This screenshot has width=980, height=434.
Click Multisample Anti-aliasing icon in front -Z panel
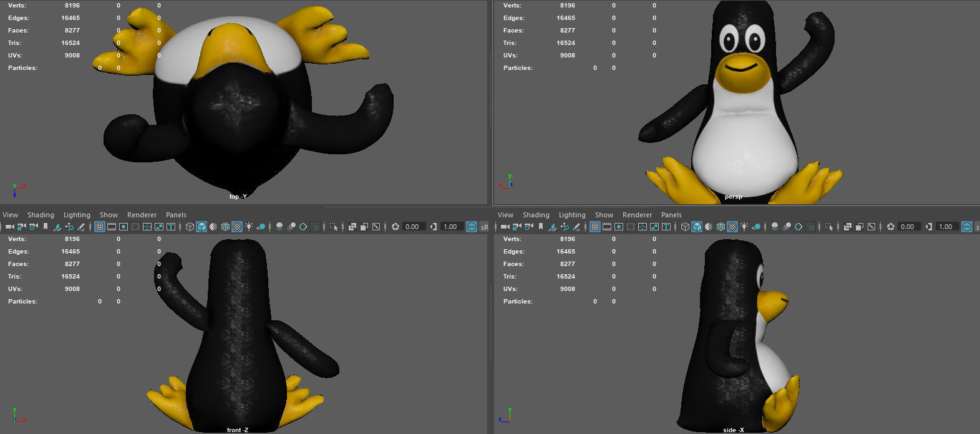[x=303, y=227]
